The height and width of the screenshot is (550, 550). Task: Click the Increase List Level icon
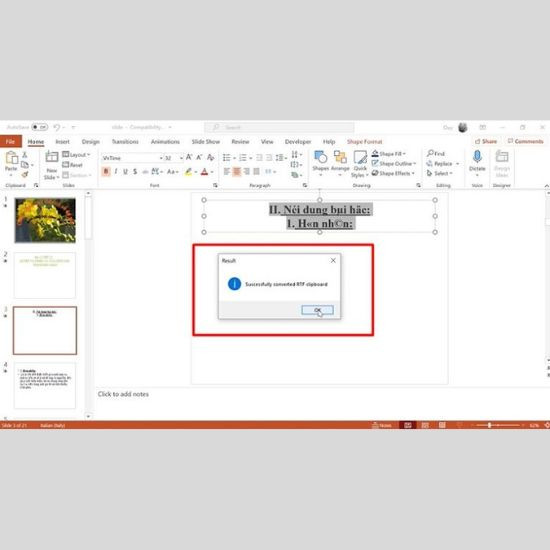pyautogui.click(x=269, y=158)
